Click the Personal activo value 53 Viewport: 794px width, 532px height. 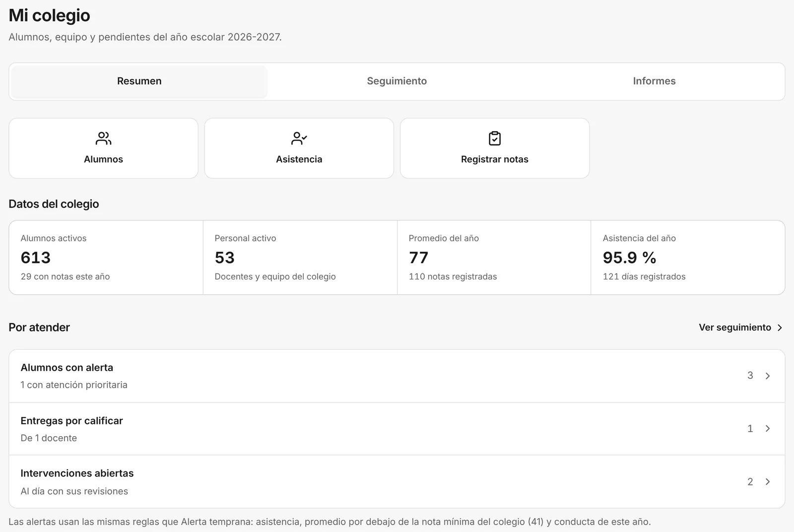(x=224, y=258)
